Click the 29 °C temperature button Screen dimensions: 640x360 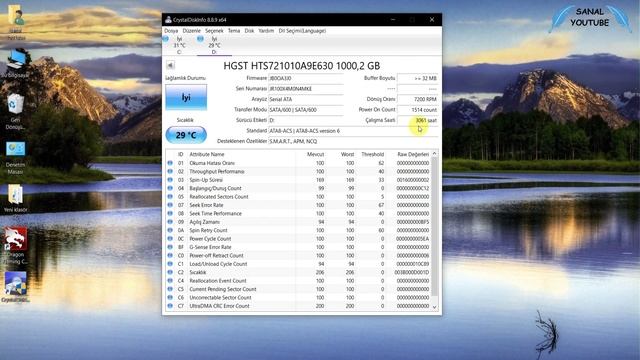pyautogui.click(x=186, y=135)
